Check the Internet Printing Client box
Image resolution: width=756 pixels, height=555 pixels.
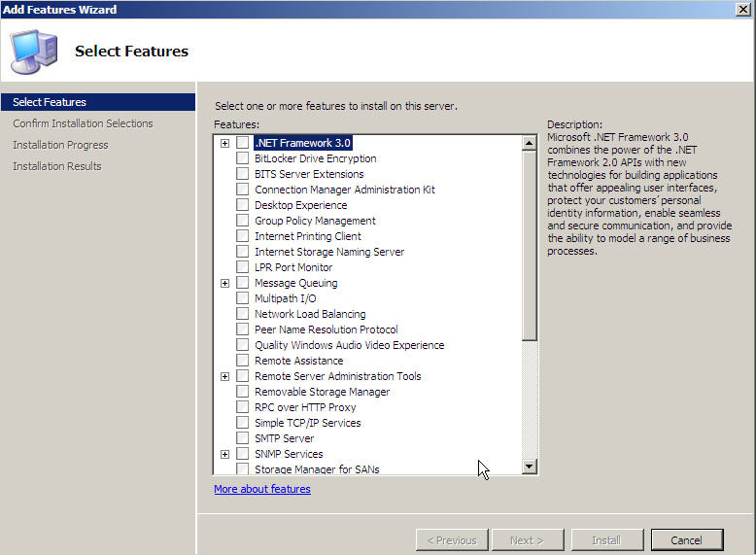tap(243, 236)
